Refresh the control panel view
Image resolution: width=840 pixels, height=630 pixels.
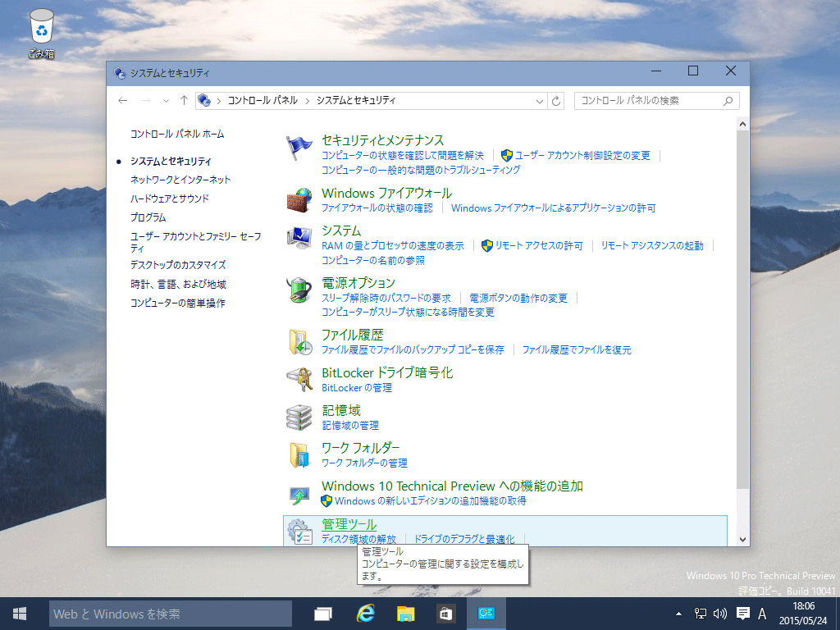(556, 101)
